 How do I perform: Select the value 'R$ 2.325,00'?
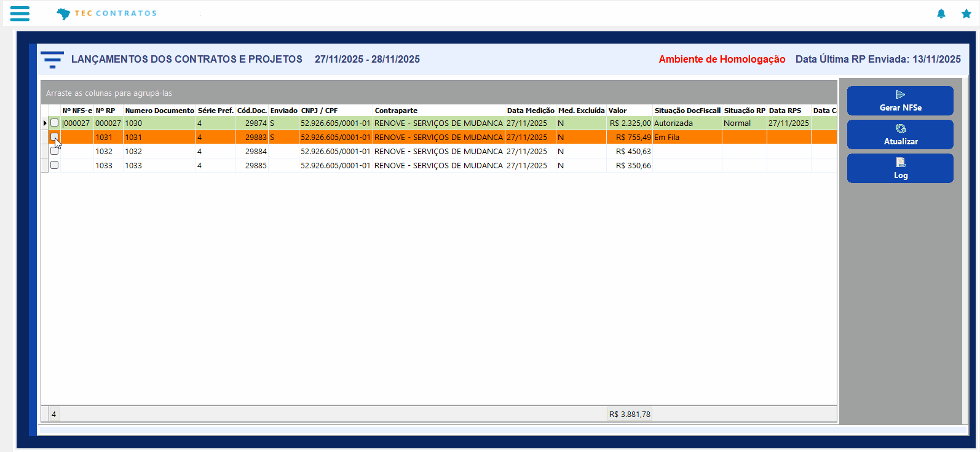630,123
